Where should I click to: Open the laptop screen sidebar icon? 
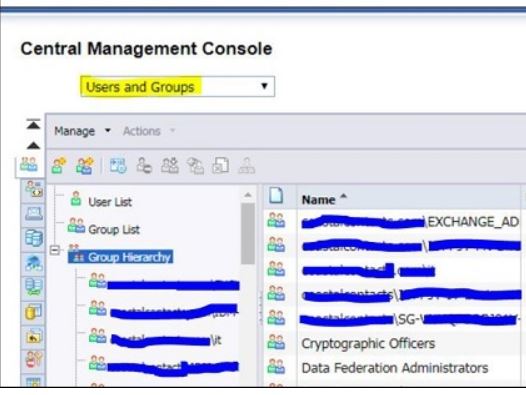tap(34, 214)
